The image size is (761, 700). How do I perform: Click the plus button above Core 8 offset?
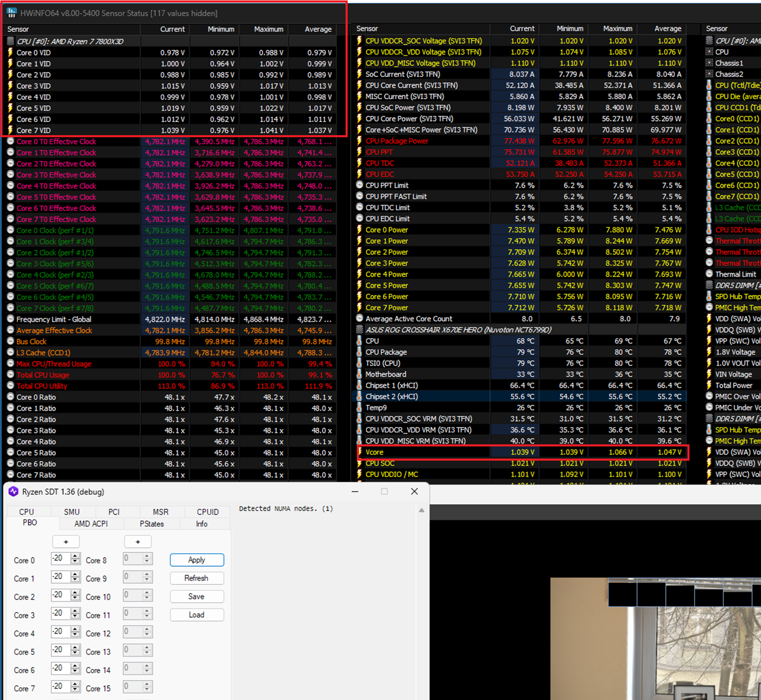138,542
